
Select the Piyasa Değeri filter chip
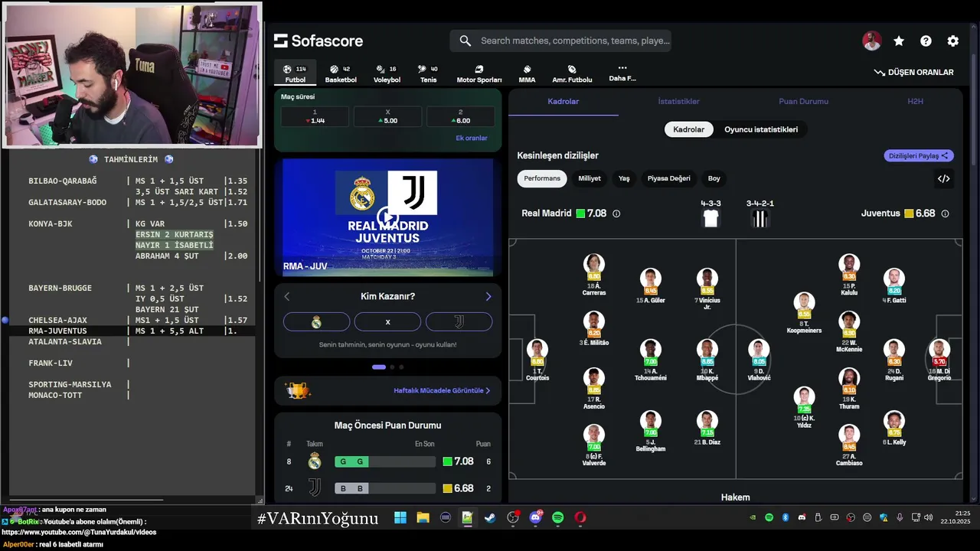pyautogui.click(x=669, y=178)
